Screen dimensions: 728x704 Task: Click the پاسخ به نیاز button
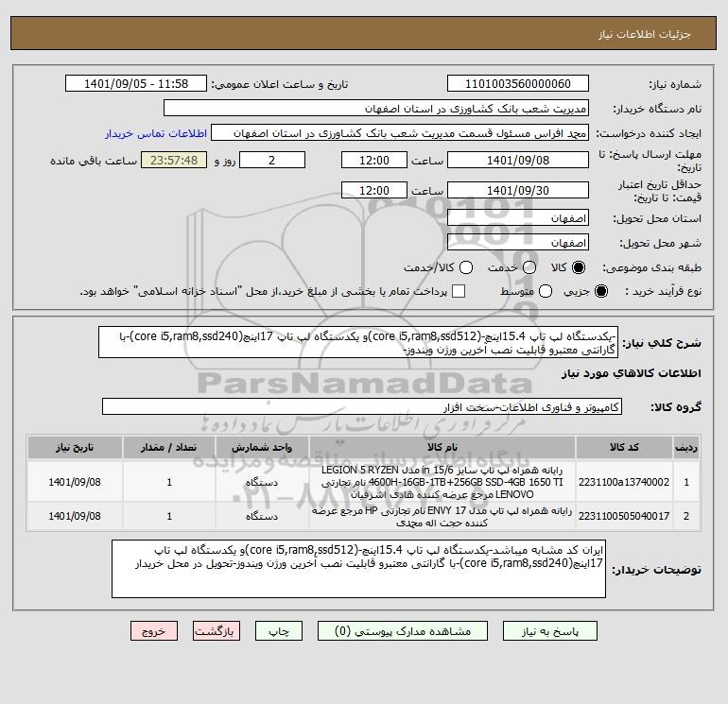pos(550,631)
